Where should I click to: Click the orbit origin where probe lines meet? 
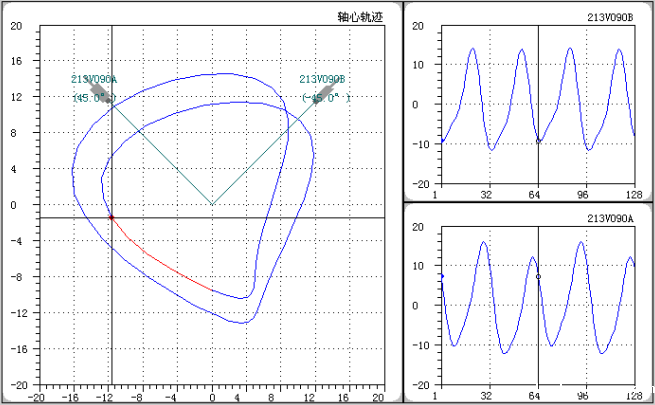tap(211, 204)
